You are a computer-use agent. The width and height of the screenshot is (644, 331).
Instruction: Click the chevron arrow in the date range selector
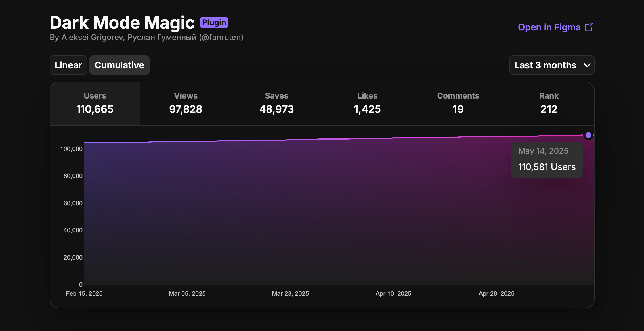587,65
